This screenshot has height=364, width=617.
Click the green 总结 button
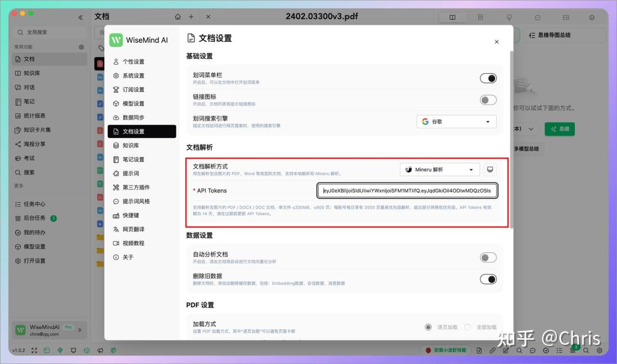559,129
